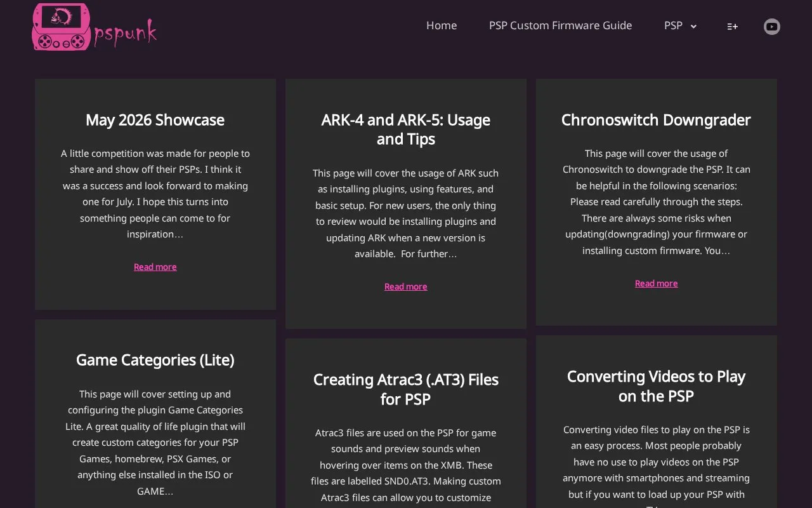
Task: Select the PSP menu item
Action: point(673,25)
